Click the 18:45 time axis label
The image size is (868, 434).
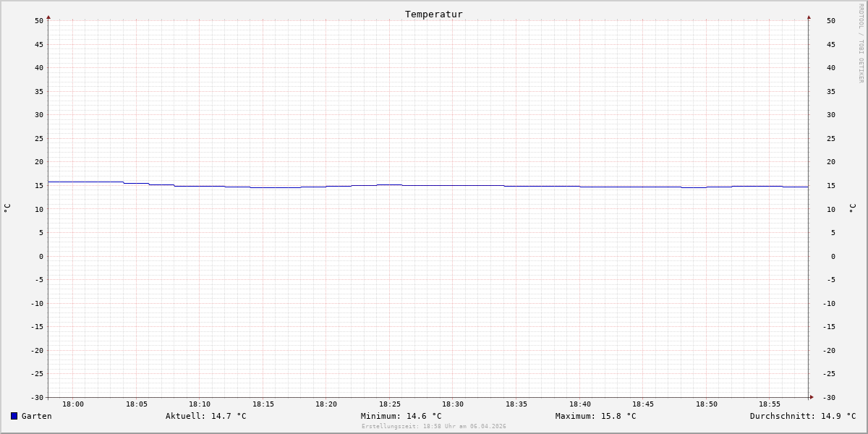pyautogui.click(x=643, y=404)
